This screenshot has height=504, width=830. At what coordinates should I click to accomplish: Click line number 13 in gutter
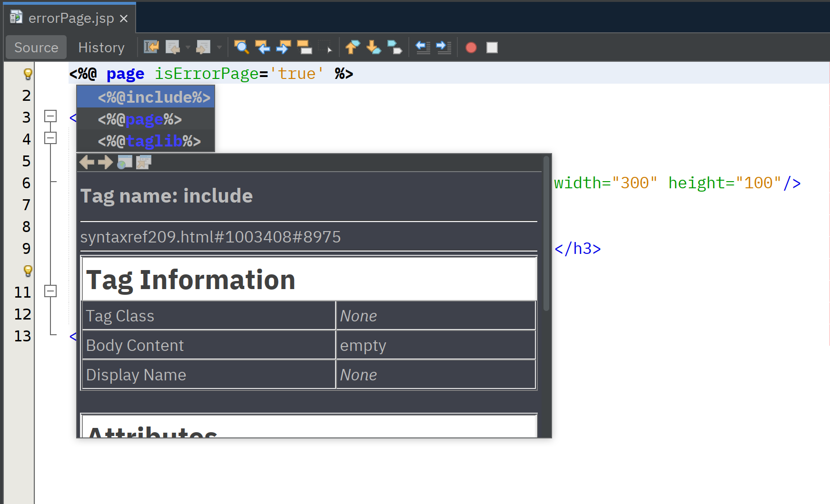(22, 336)
